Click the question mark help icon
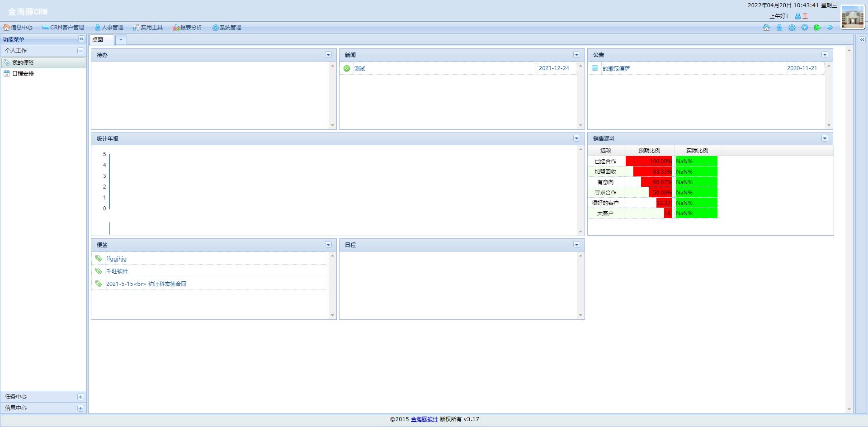This screenshot has width=868, height=427. 804,28
